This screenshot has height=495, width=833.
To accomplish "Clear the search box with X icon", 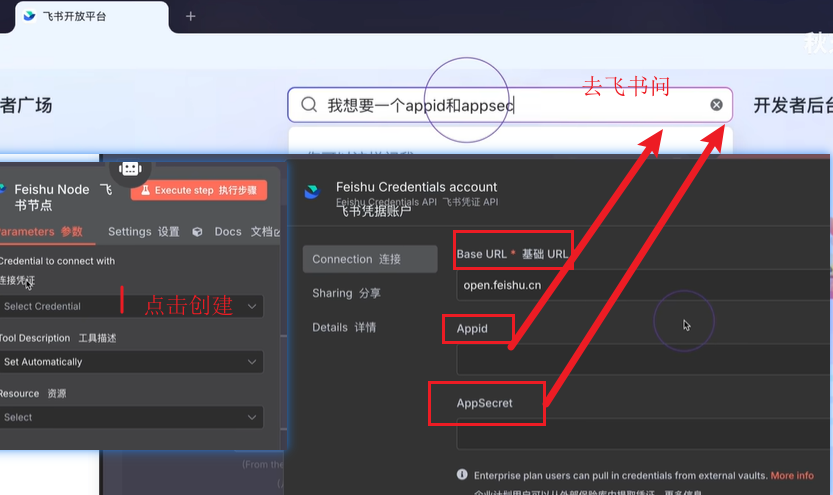I will coord(716,105).
